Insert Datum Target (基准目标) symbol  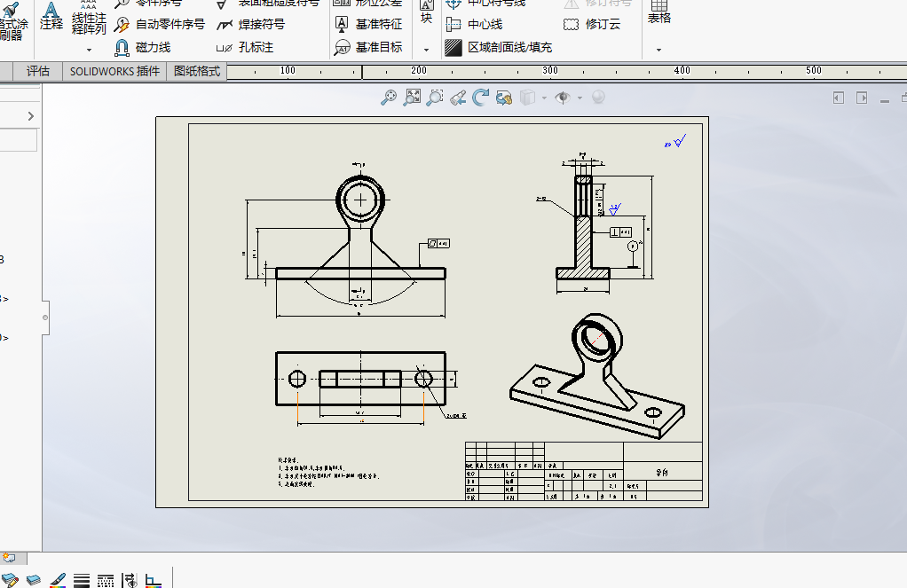click(368, 47)
